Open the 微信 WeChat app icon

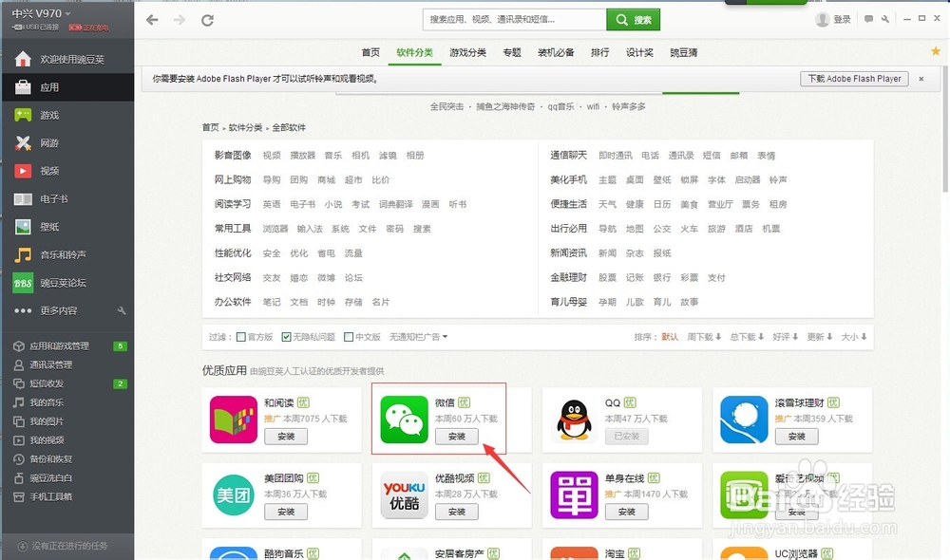click(404, 420)
